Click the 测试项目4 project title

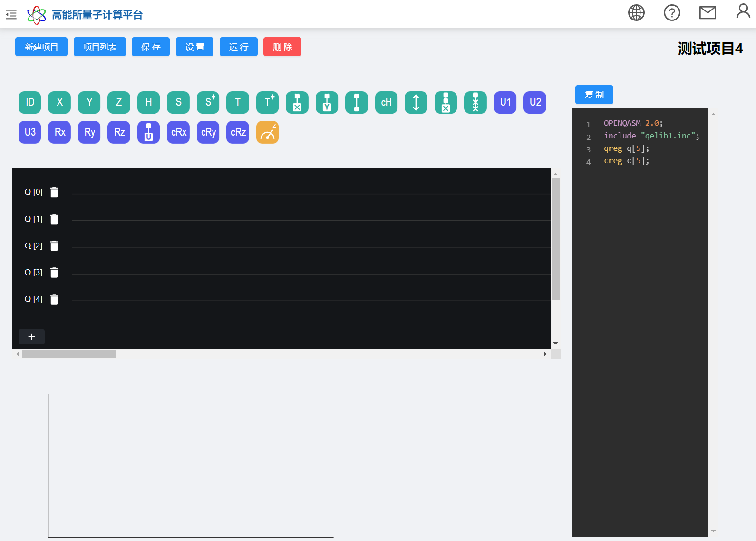tap(710, 49)
